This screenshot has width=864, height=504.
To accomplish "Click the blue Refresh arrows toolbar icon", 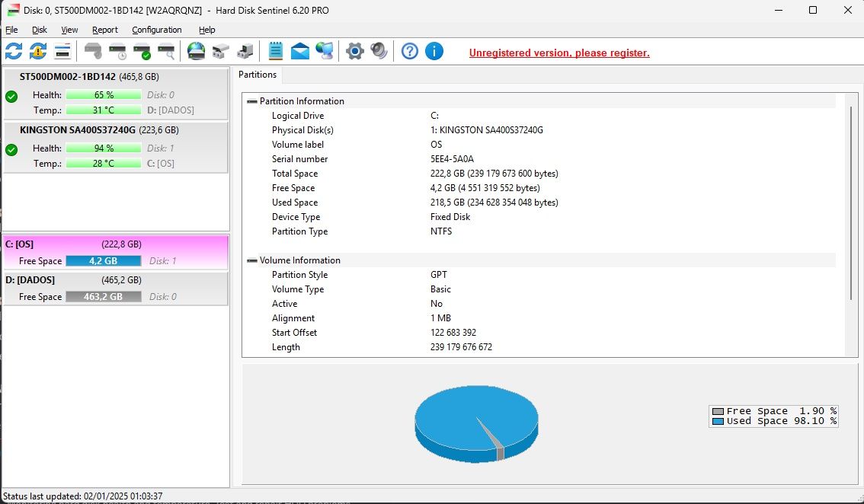I will point(14,51).
